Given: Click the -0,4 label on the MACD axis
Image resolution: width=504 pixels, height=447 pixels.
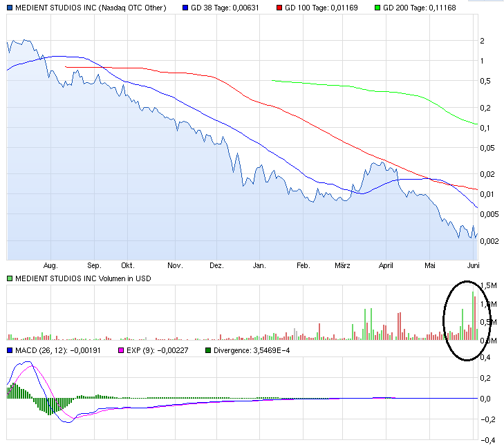Looking at the screenshot, I should [x=487, y=440].
